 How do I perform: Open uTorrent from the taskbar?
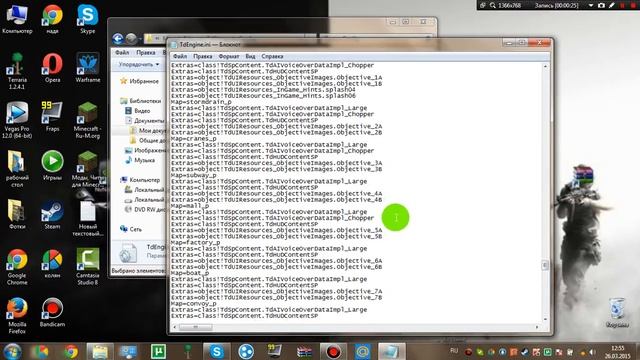coord(158,351)
